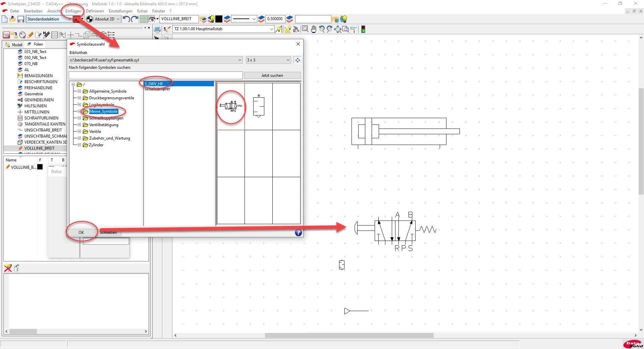Click the layer icon right of the 0.500000 field
Image resolution: width=644 pixels, height=349 pixels.
(x=290, y=19)
